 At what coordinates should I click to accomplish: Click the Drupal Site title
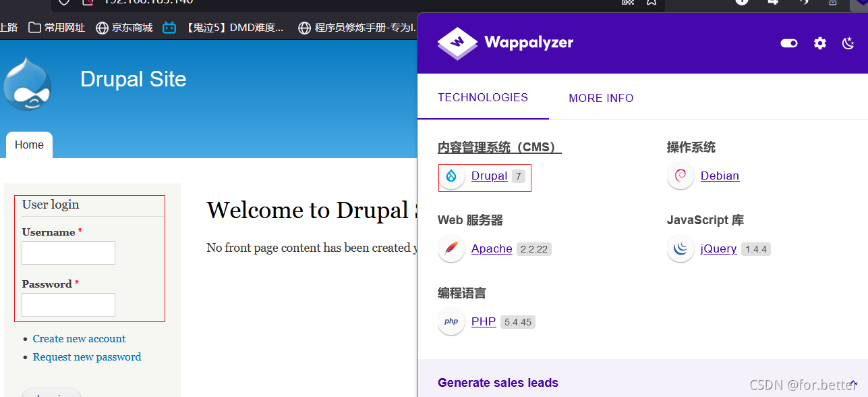tap(133, 79)
